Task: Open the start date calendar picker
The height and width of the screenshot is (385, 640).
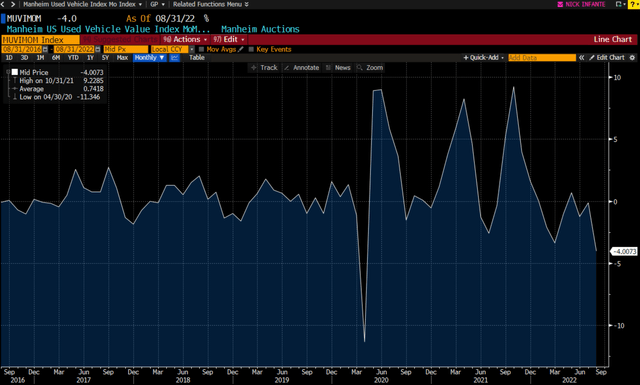Action: (x=45, y=49)
